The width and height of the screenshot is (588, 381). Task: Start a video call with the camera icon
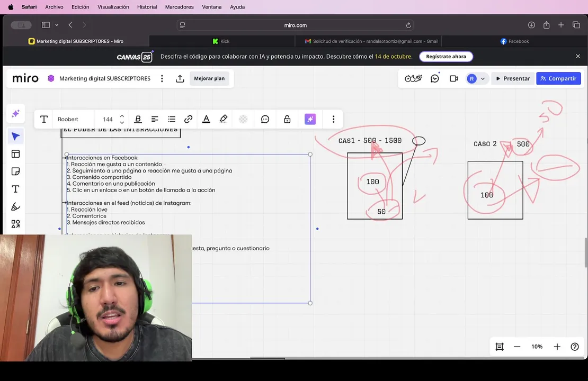pyautogui.click(x=454, y=78)
